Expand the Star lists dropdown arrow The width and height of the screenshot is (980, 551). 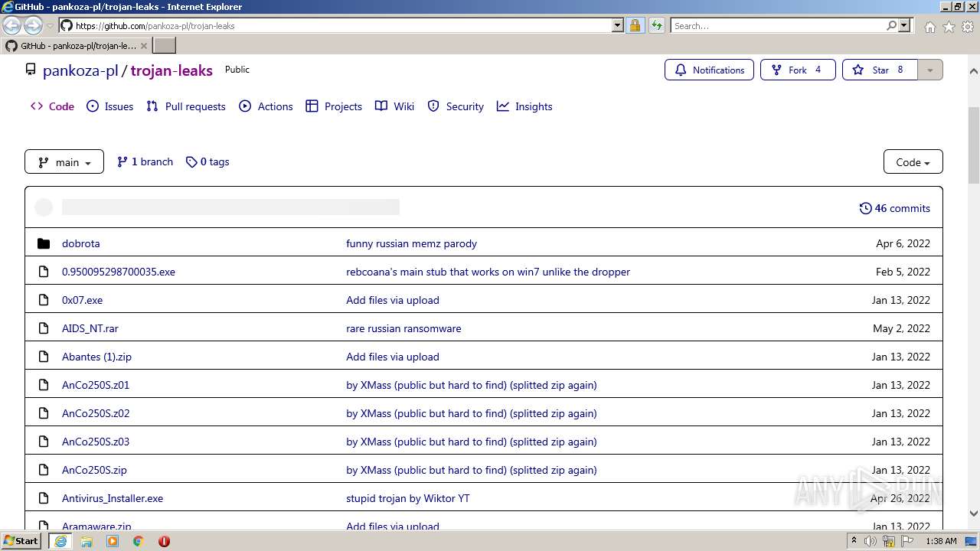(930, 70)
